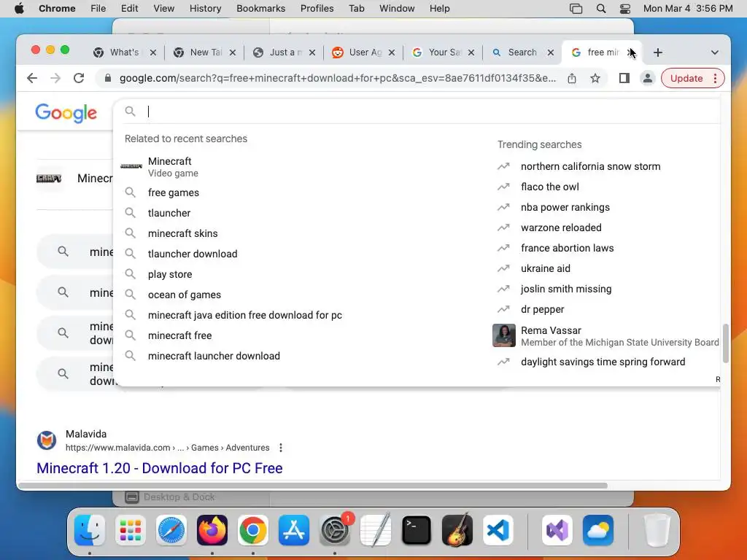Bookmark this page with the star icon
The height and width of the screenshot is (560, 747).
click(x=595, y=78)
